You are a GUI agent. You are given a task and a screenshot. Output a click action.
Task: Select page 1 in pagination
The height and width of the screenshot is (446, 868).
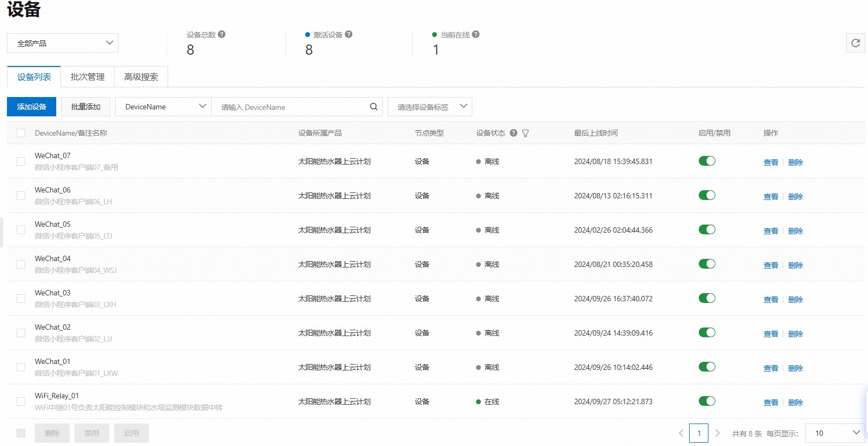coord(699,433)
